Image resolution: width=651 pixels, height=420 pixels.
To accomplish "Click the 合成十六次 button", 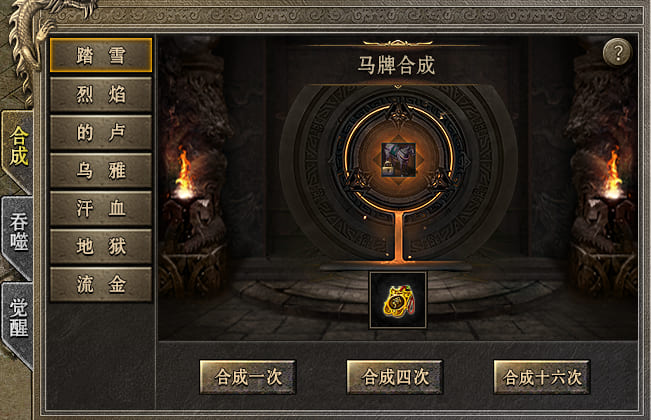I will pos(542,377).
